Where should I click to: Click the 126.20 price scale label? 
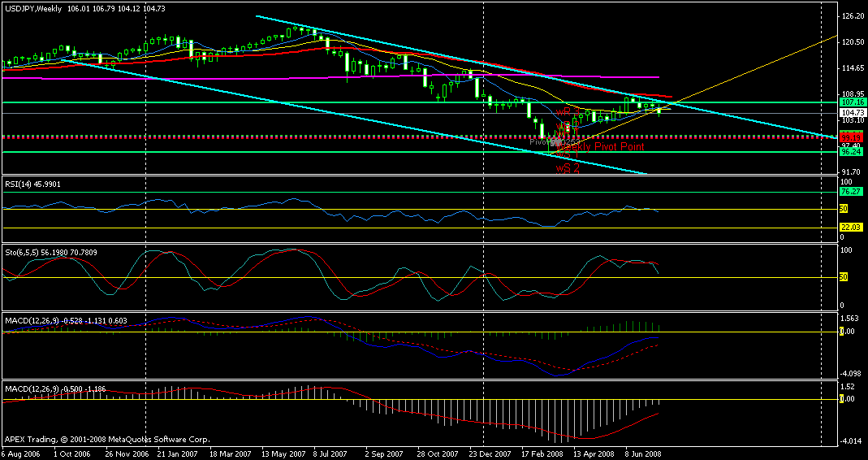[x=852, y=16]
